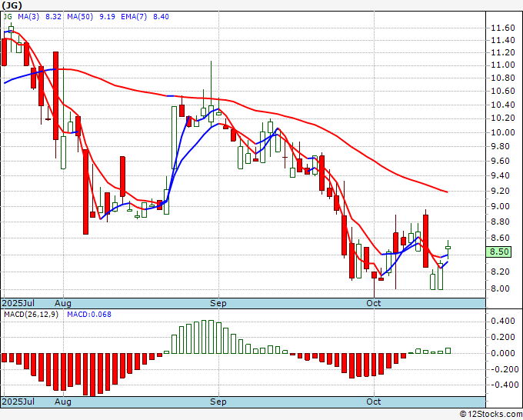The width and height of the screenshot is (523, 420).
Task: Click the tall green candle before September
Action: (x=174, y=138)
